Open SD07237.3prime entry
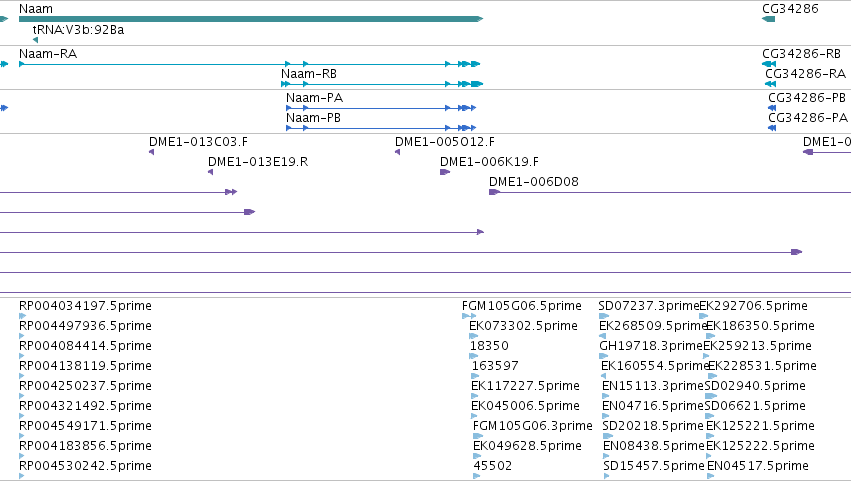Viewport: 851px width, 481px height. pyautogui.click(x=649, y=306)
